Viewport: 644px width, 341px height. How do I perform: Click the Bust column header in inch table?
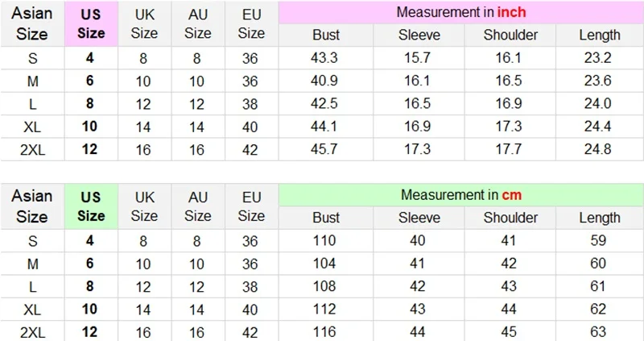(326, 35)
